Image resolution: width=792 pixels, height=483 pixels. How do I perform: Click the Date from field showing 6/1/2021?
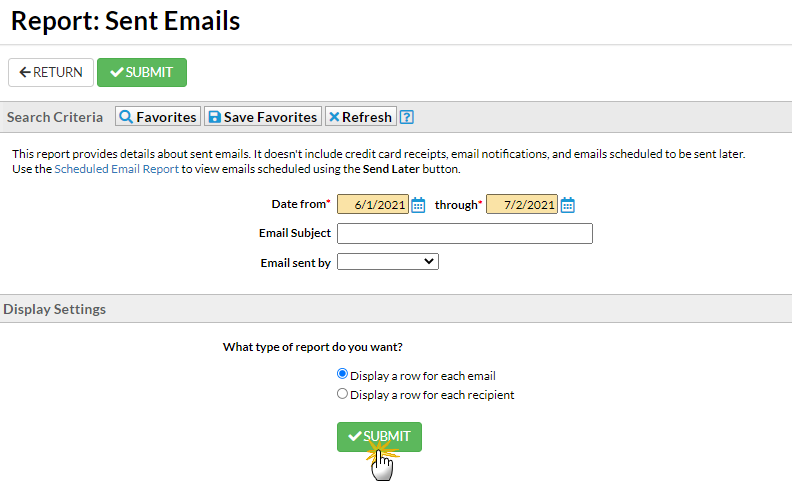(373, 204)
